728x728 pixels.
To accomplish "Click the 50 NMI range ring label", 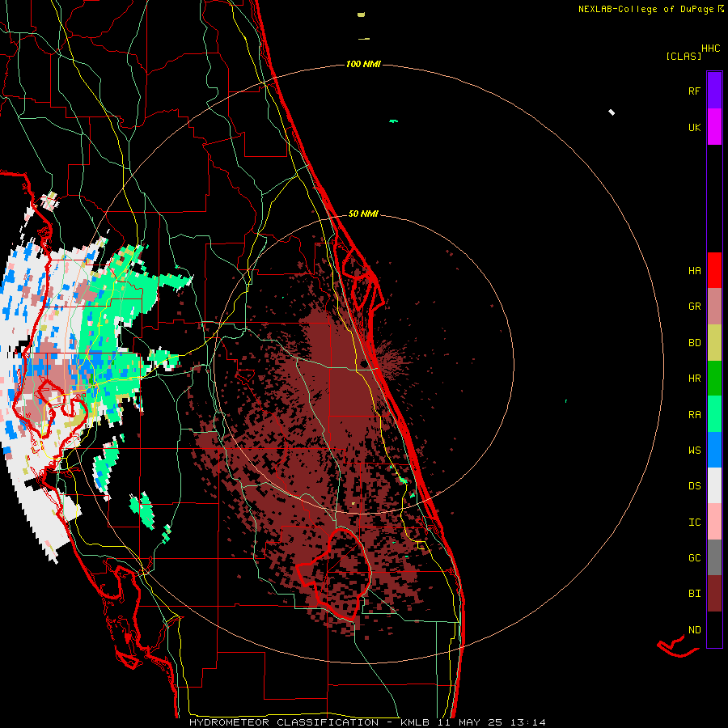I will (x=363, y=214).
